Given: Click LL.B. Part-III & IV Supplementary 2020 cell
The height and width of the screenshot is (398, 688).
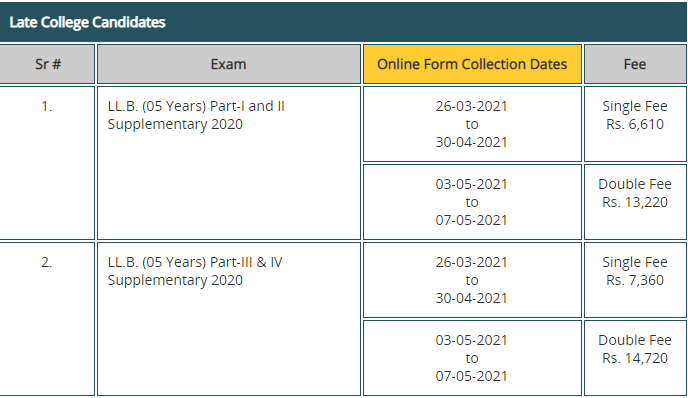Looking at the screenshot, I should coord(229,319).
